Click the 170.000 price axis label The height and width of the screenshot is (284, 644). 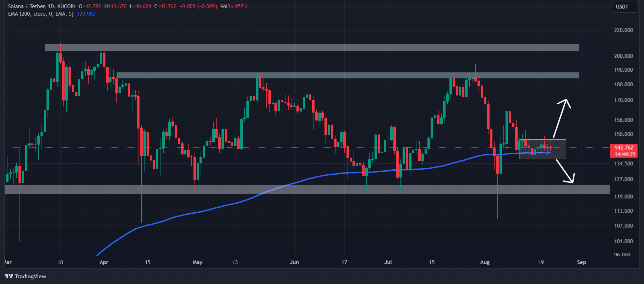623,100
